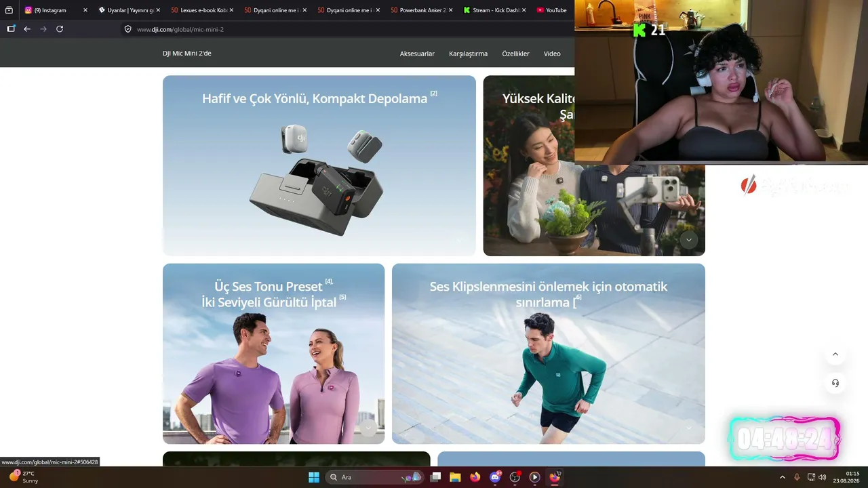
Task: Open the media player taskbar icon
Action: pyautogui.click(x=534, y=477)
